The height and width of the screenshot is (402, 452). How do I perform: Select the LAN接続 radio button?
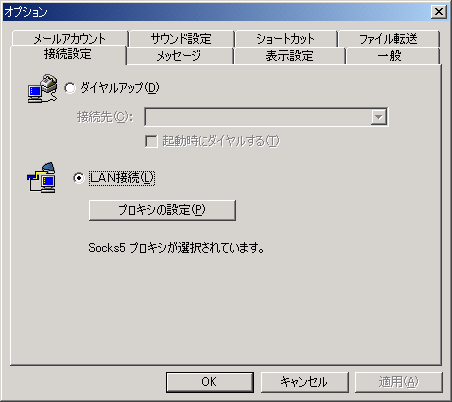pyautogui.click(x=79, y=178)
